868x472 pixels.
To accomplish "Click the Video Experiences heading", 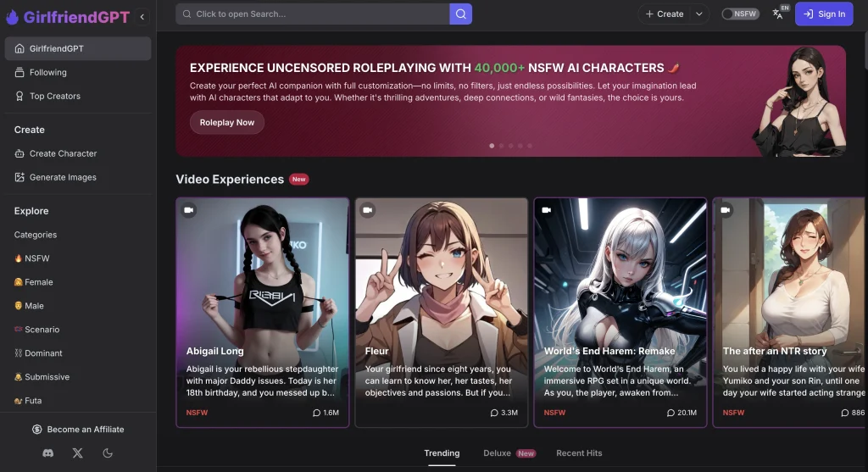I will (230, 180).
